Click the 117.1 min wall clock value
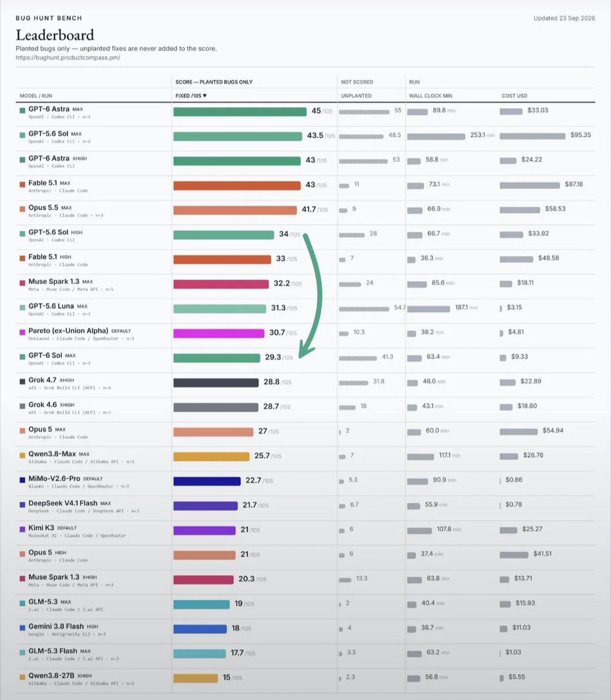 point(450,455)
